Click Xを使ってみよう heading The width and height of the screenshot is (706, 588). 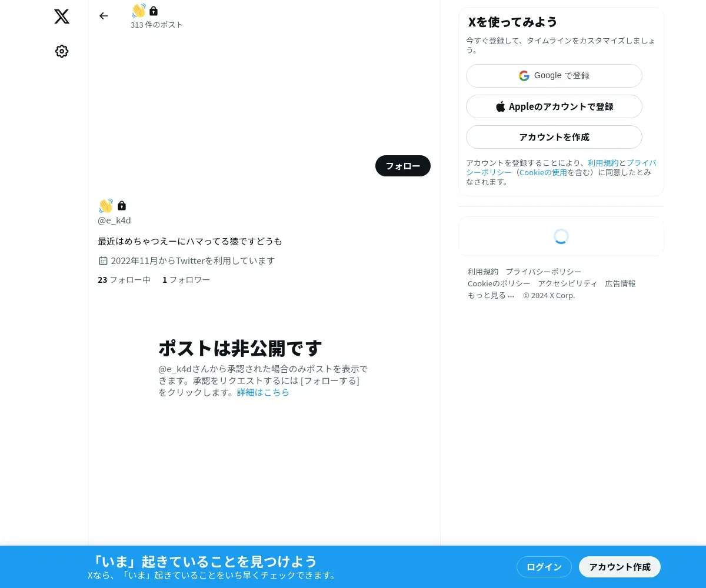(512, 22)
